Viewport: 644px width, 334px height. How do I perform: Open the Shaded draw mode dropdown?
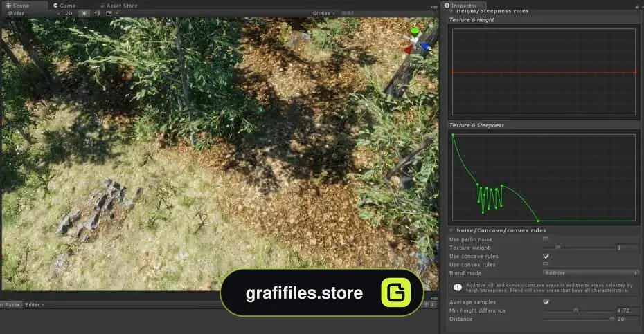33,13
